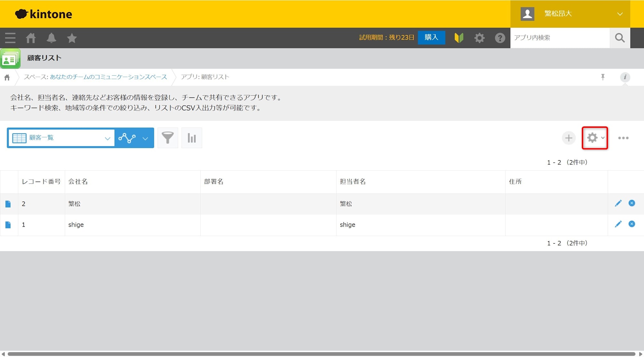Image resolution: width=644 pixels, height=357 pixels.
Task: Click the 顧客リスト app icon
Action: click(x=10, y=59)
